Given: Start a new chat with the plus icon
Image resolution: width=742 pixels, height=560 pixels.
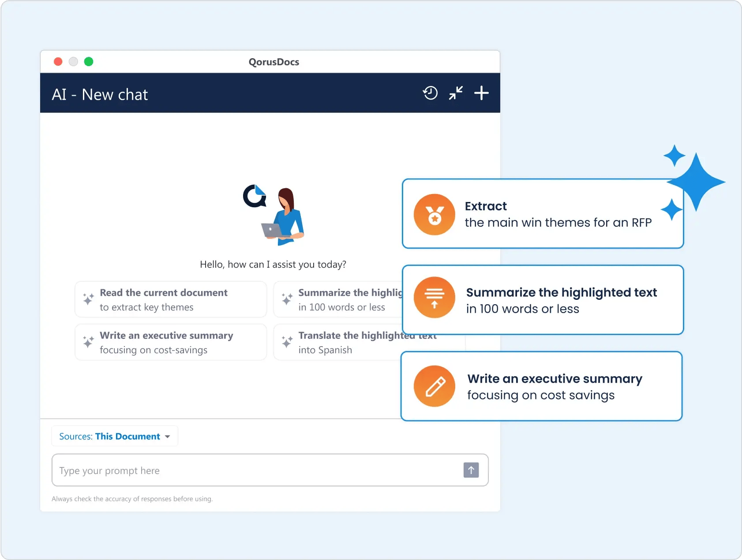Looking at the screenshot, I should tap(481, 93).
